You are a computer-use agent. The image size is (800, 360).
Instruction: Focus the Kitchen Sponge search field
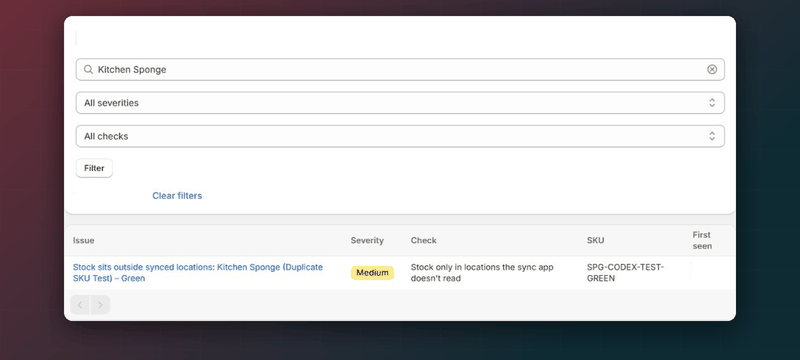[x=400, y=69]
